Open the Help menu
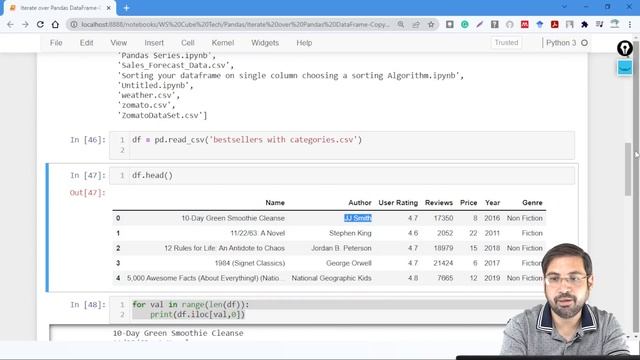Viewport: 640px width, 360px height. 304,43
